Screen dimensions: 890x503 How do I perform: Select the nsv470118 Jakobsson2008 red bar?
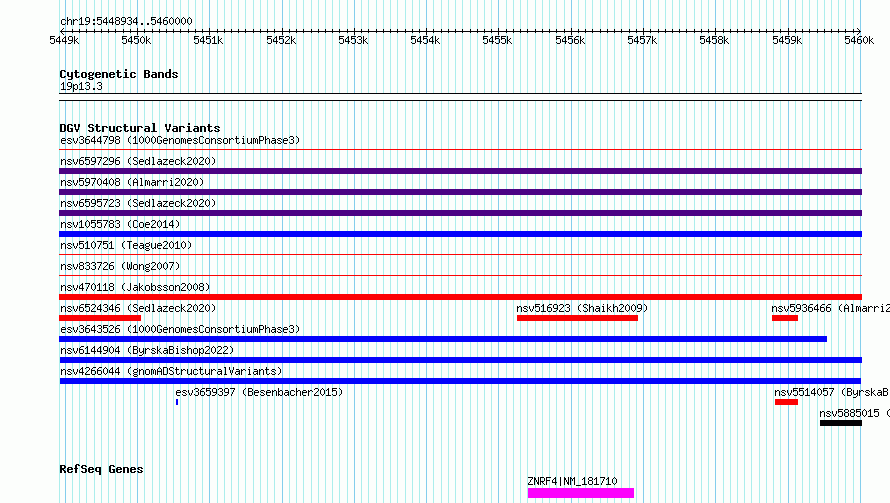(460, 297)
